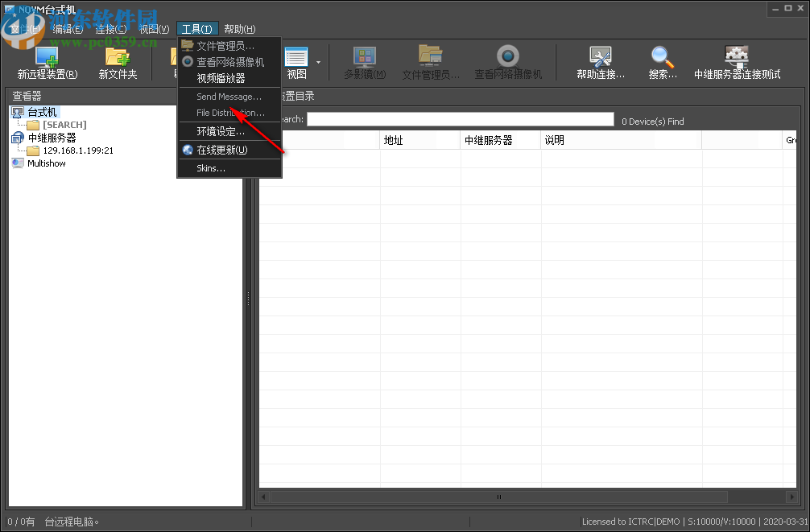810x532 pixels.
Task: Click the '0 Device(s) Find' label
Action: (653, 122)
